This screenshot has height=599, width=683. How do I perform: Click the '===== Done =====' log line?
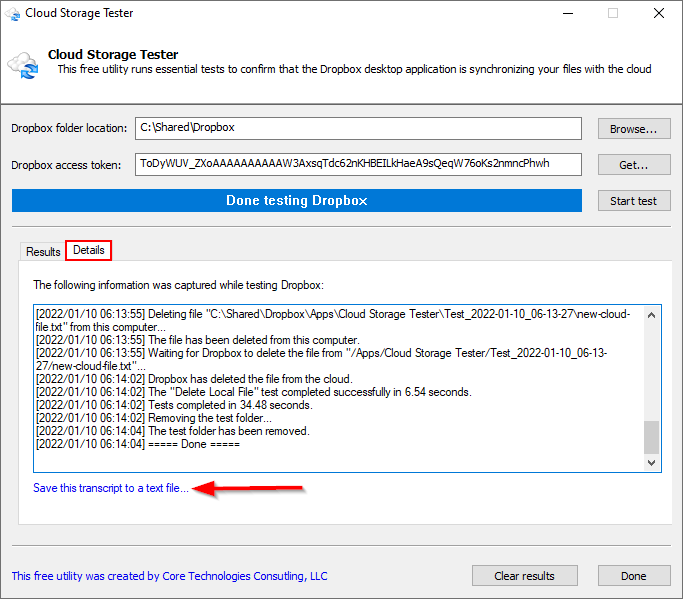pyautogui.click(x=138, y=444)
